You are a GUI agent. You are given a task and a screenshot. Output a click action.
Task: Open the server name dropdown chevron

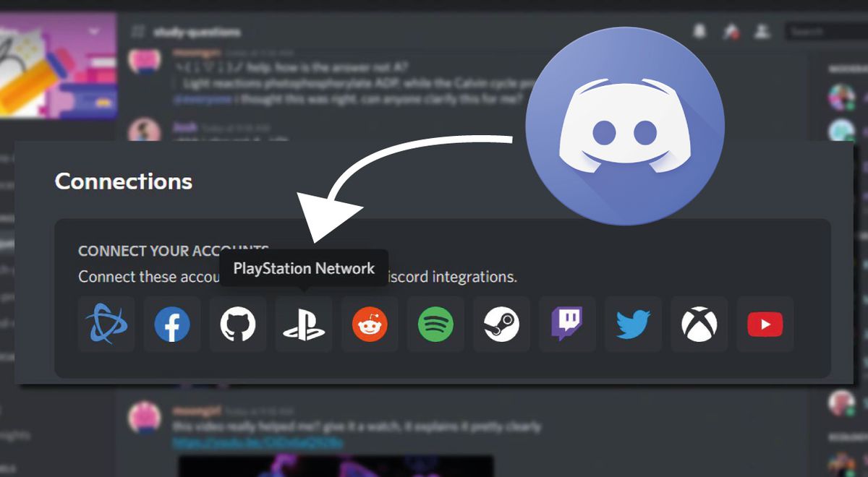tap(94, 31)
